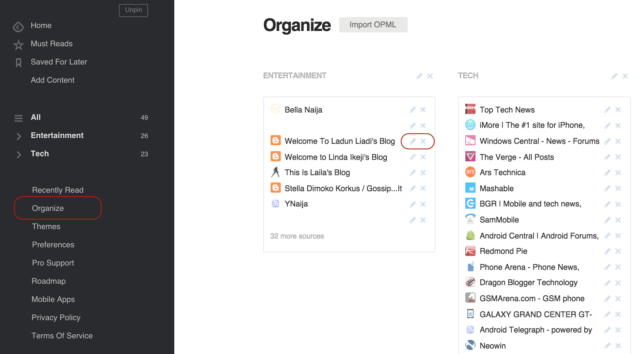Open the Organize link in sidebar
The image size is (644, 354).
pyautogui.click(x=48, y=208)
